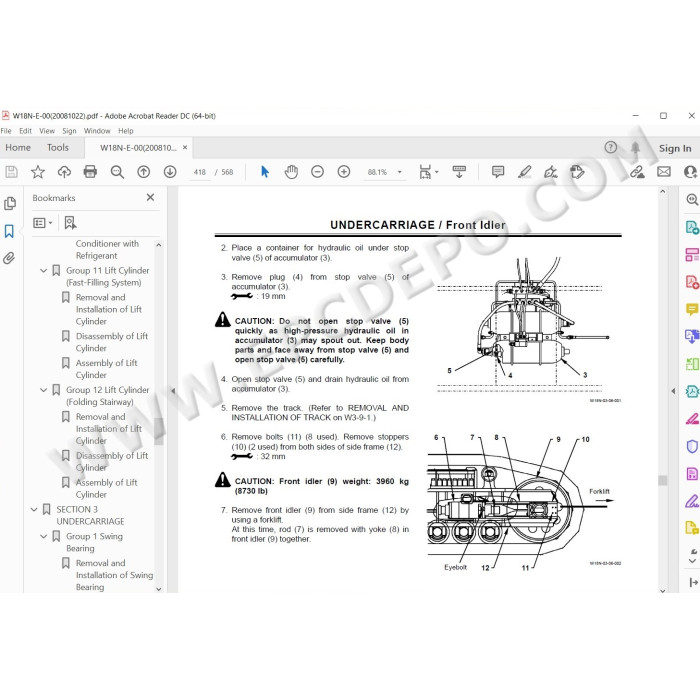Open search-enhance tool at right pane top
This screenshot has height=700, width=700.
pos(692,199)
